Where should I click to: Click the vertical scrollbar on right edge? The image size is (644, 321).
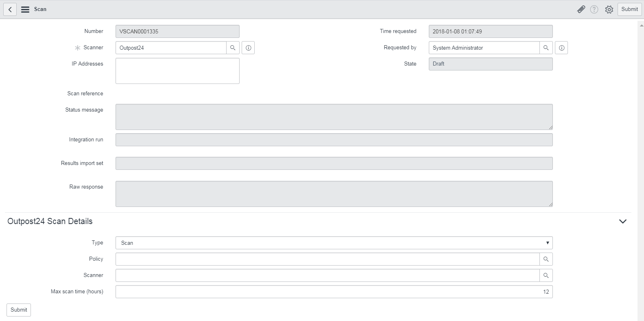tap(641, 163)
